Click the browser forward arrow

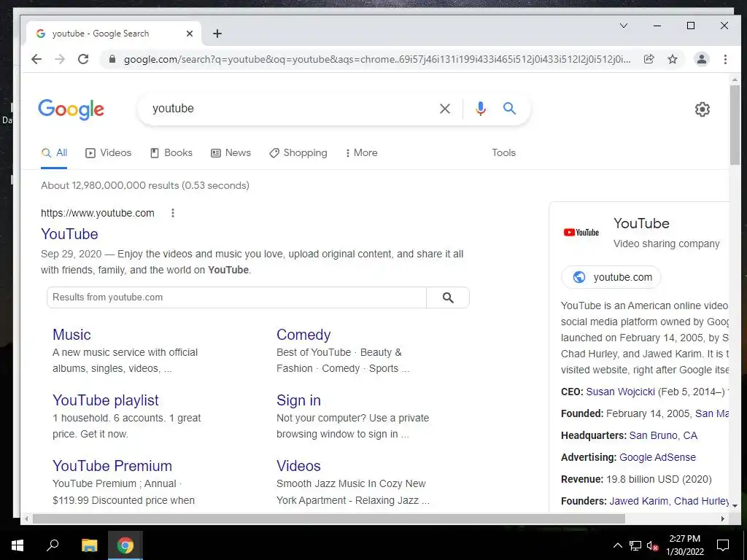tap(60, 59)
